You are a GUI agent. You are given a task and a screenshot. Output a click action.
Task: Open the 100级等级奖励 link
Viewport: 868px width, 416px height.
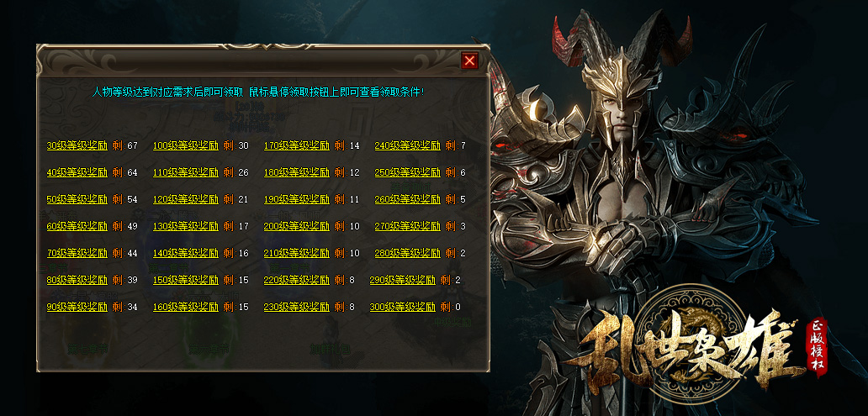coord(186,146)
